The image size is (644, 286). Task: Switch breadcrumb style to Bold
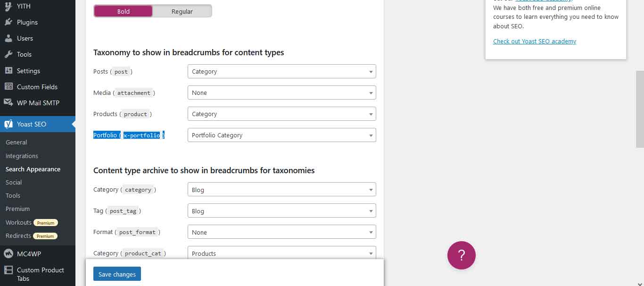[x=124, y=11]
